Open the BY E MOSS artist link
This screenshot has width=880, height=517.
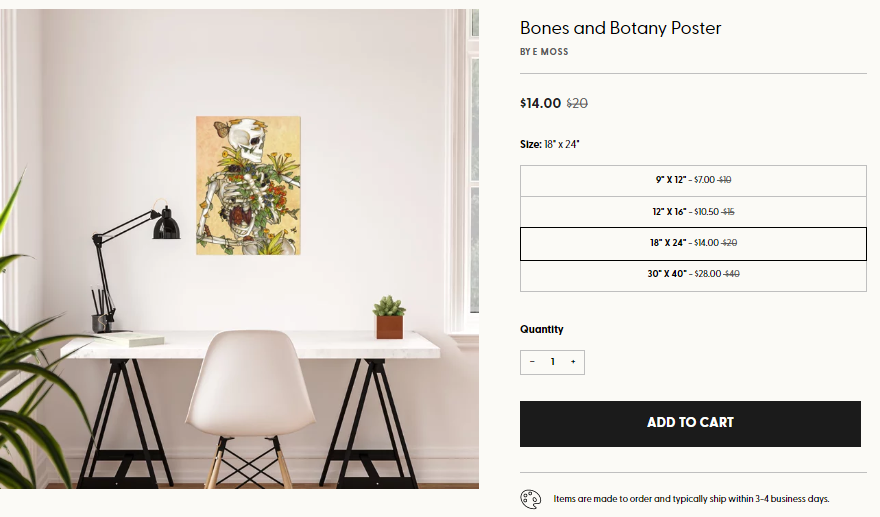(x=544, y=52)
